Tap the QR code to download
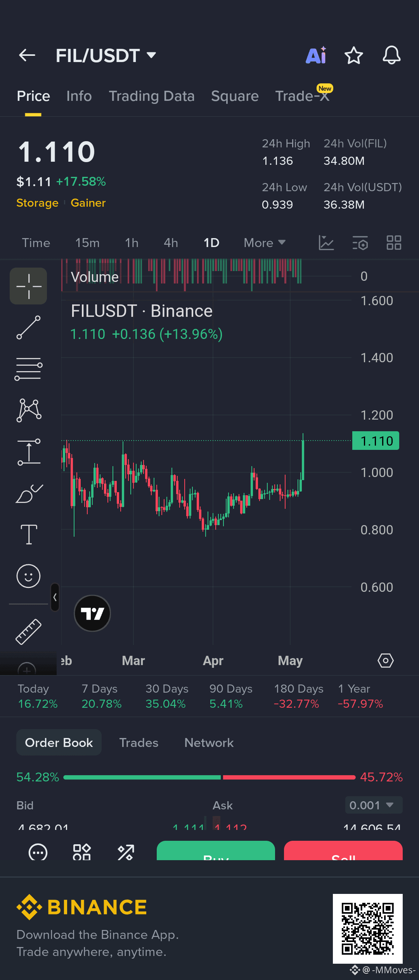 pos(367,928)
